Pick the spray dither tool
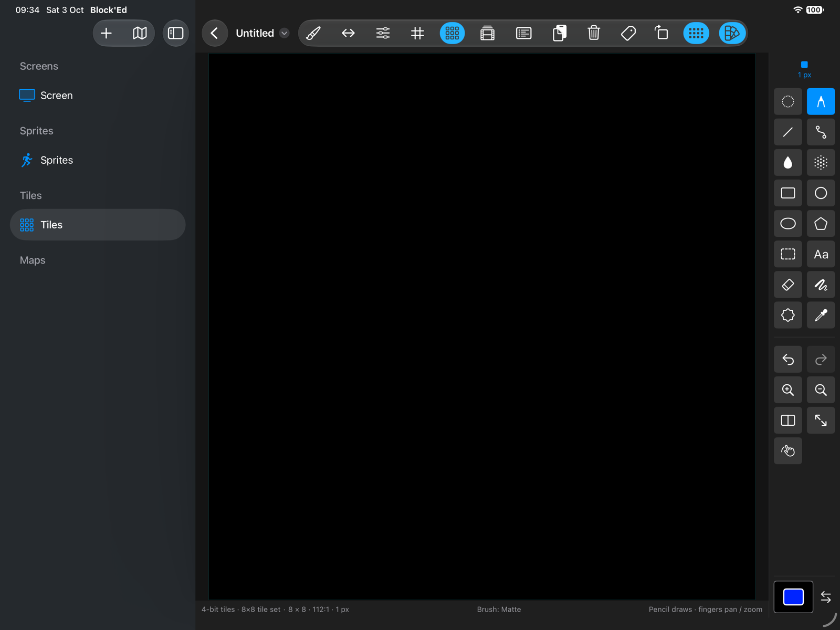The height and width of the screenshot is (630, 840). click(x=821, y=163)
